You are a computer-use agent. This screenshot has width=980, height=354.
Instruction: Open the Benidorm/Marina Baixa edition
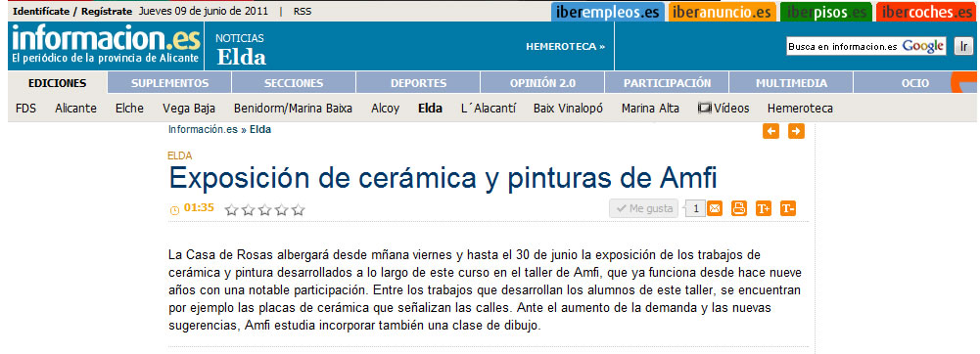(x=293, y=109)
